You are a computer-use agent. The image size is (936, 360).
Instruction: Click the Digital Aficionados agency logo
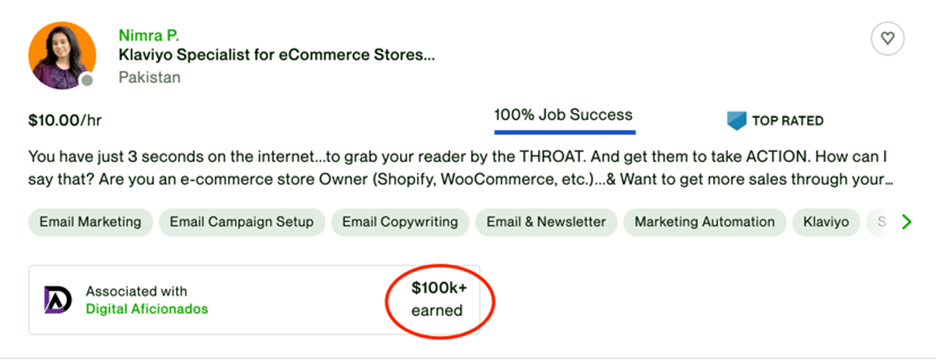point(57,300)
